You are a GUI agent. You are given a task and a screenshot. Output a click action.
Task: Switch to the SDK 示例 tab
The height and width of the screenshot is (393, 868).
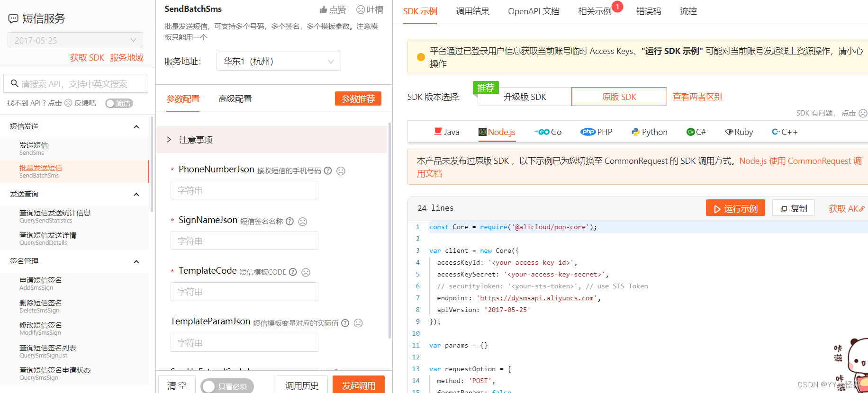pyautogui.click(x=420, y=11)
